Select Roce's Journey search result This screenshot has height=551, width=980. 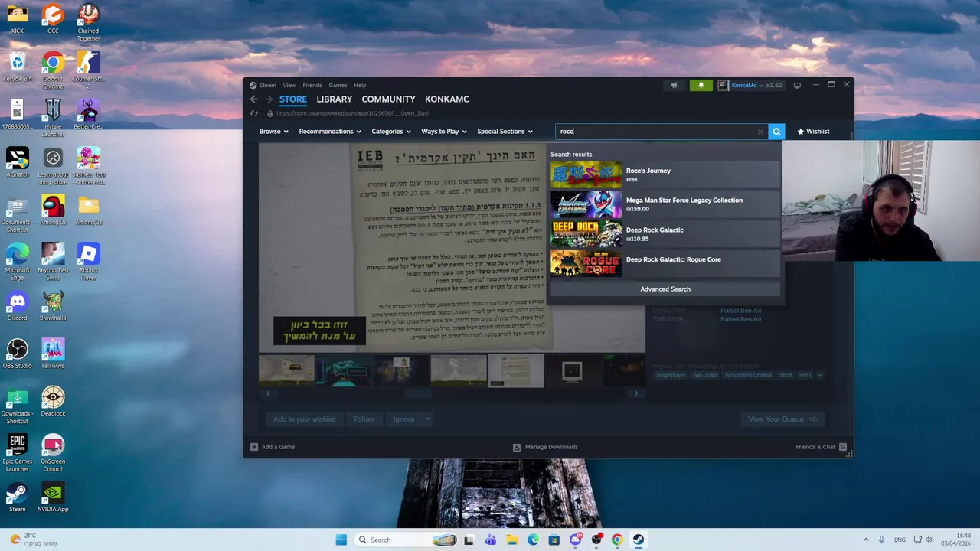click(x=665, y=175)
